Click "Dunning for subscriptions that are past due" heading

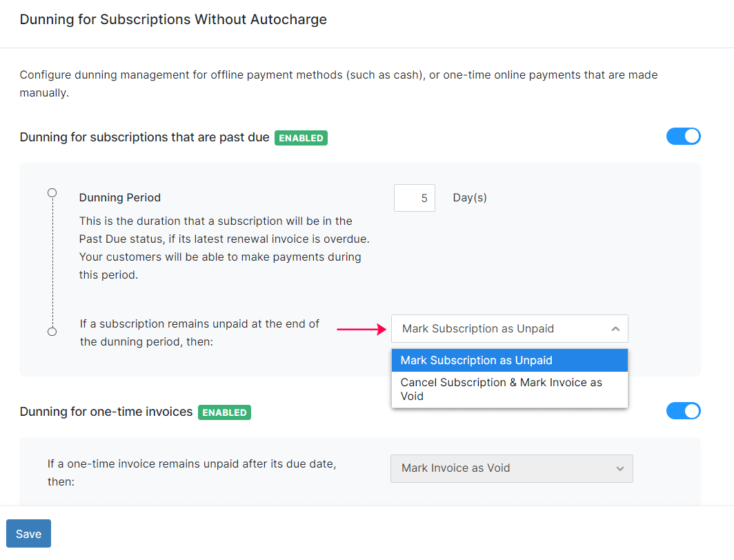[x=144, y=137]
